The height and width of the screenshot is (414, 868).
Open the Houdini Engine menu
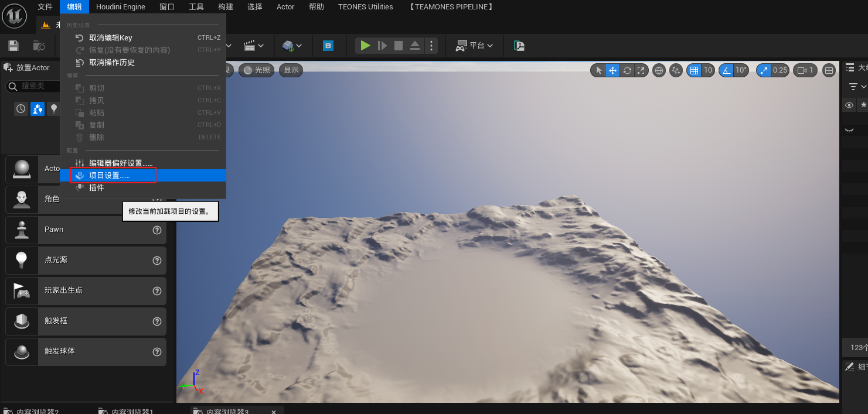coord(121,7)
